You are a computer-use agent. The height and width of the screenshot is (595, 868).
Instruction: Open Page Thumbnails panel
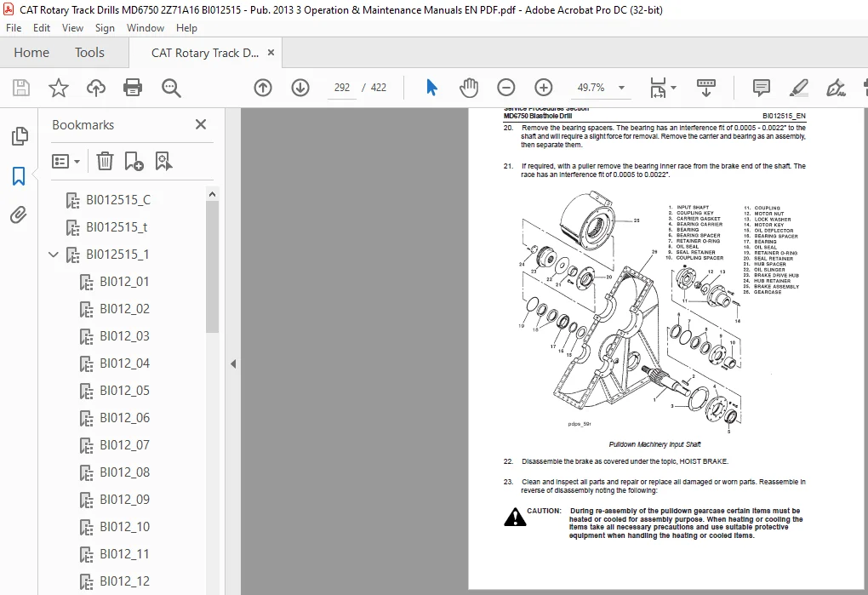tap(20, 136)
